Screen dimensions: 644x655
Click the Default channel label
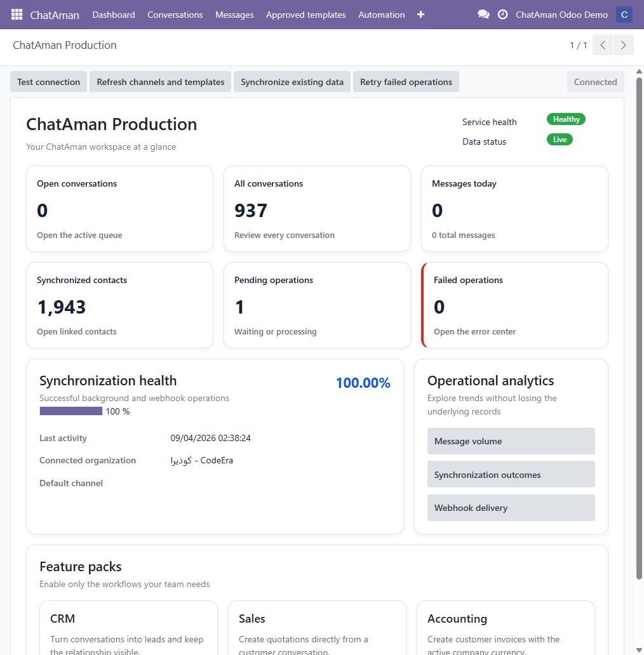pyautogui.click(x=71, y=483)
